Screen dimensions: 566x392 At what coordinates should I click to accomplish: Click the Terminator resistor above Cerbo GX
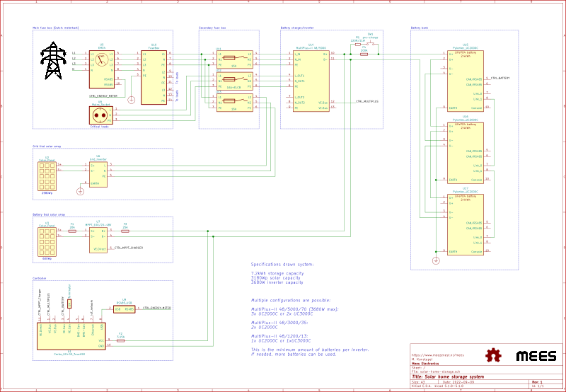tap(69, 304)
